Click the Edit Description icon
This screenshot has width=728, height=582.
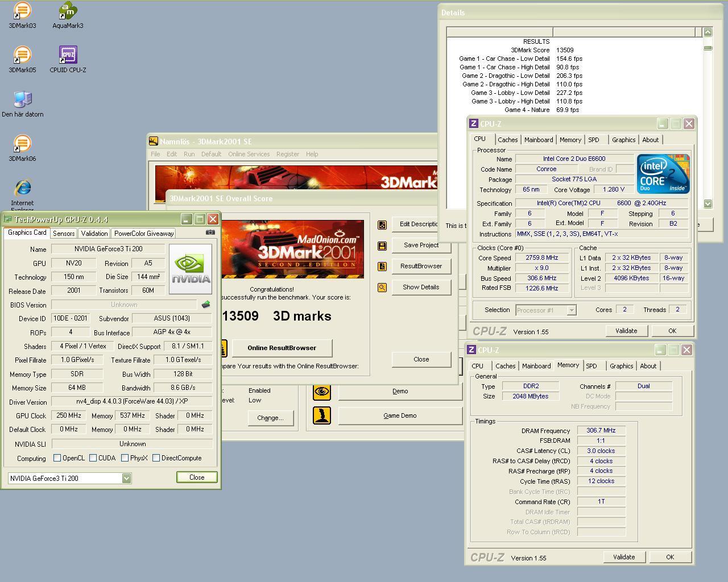(382, 225)
